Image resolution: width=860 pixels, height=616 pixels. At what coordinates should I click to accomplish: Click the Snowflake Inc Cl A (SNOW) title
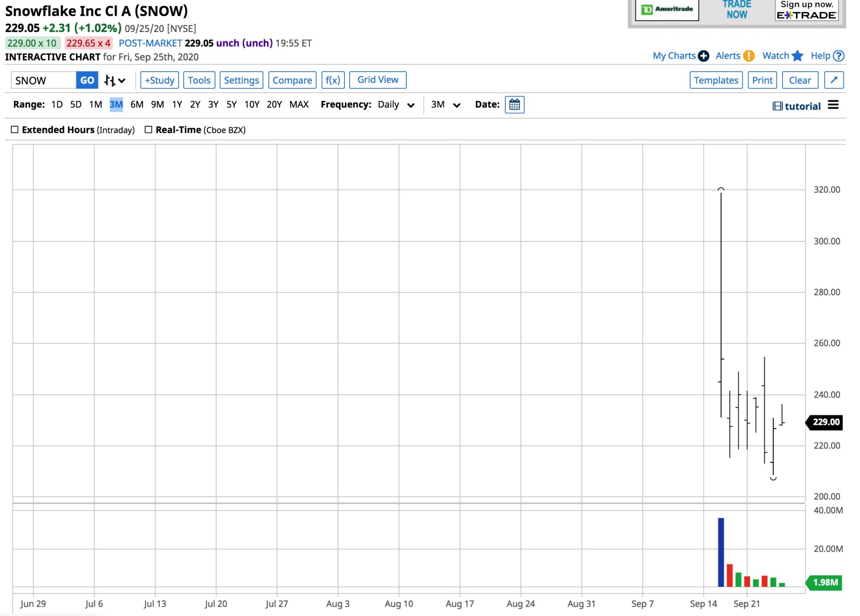[96, 11]
